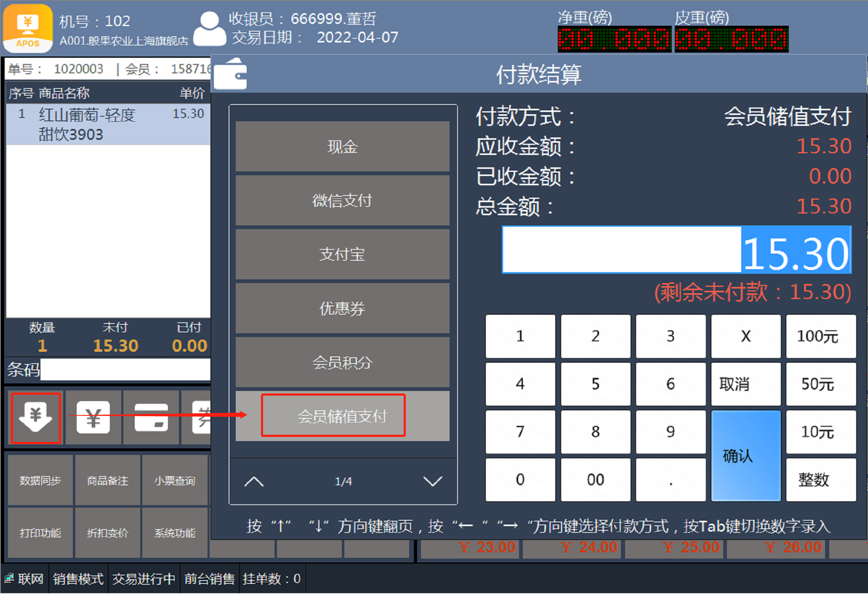
Task: Click the yen download arrow payment icon
Action: pos(36,417)
